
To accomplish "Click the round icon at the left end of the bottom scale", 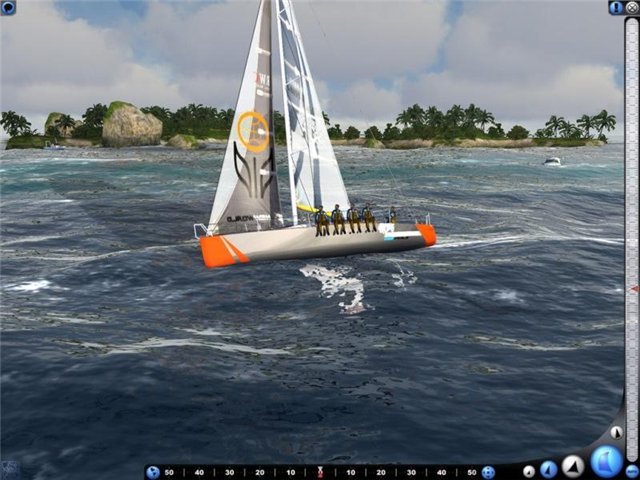I will (x=152, y=472).
